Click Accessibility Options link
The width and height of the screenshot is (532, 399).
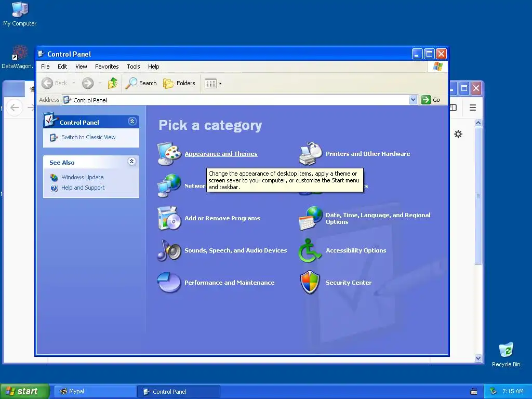(x=356, y=250)
